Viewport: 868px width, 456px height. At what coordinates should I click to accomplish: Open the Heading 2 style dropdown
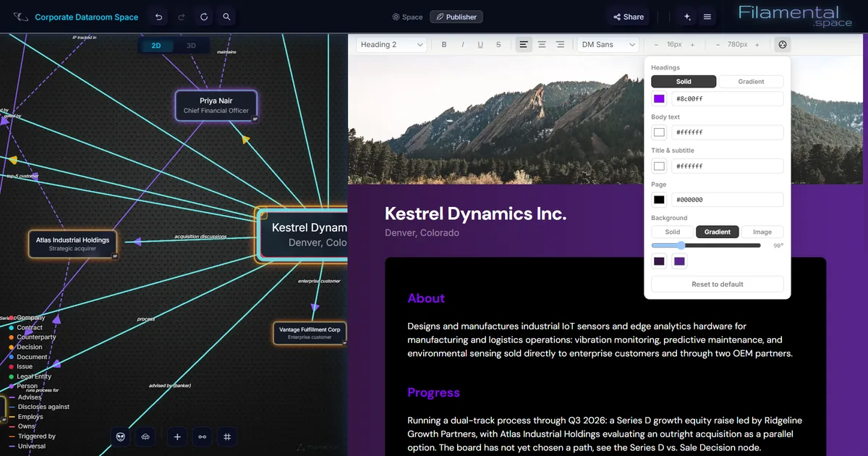pos(391,45)
